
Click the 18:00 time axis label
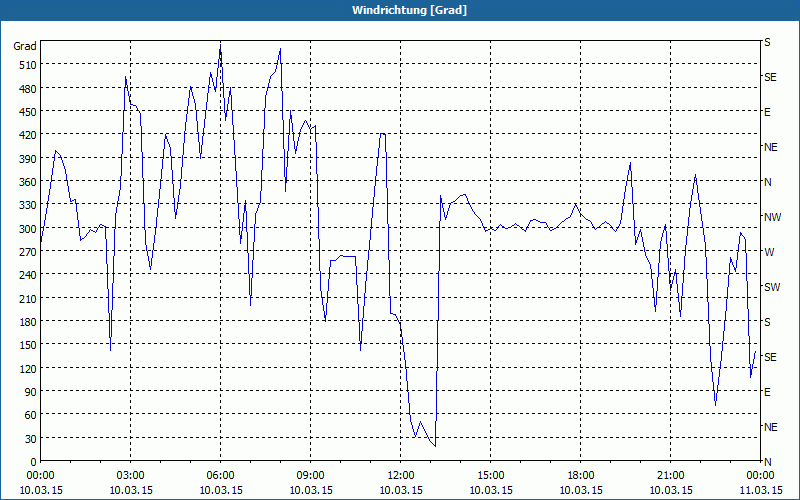coord(581,476)
